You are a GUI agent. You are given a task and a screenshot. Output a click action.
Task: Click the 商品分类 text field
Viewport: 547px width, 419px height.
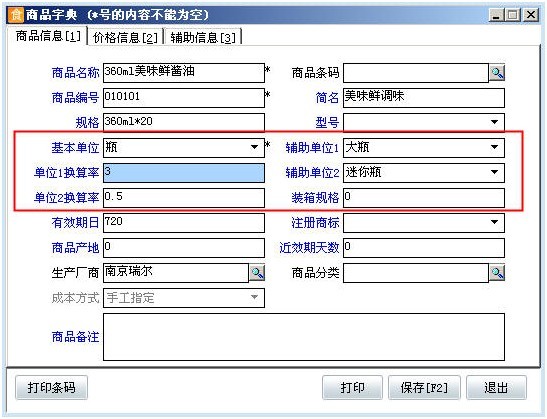[416, 272]
